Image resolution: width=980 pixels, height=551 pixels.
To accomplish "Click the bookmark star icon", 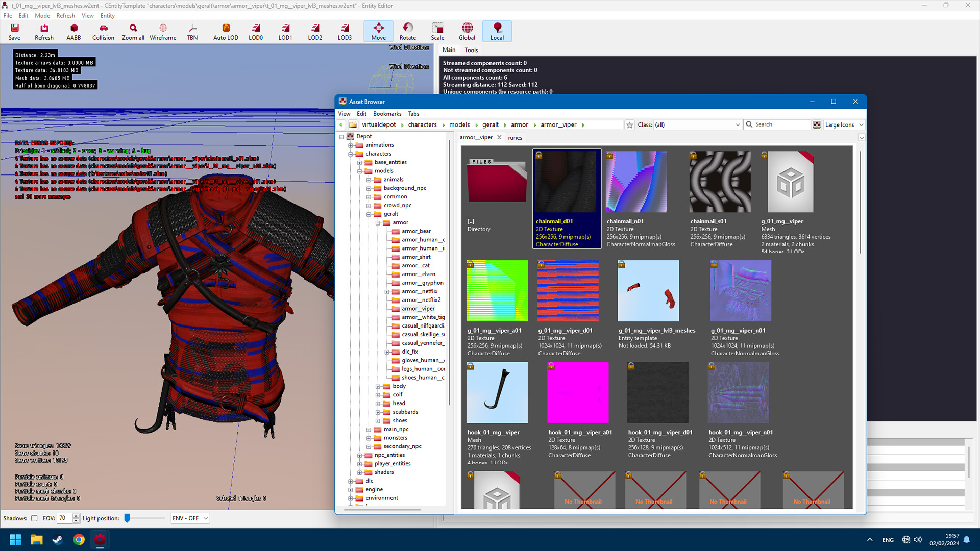I will click(x=630, y=125).
